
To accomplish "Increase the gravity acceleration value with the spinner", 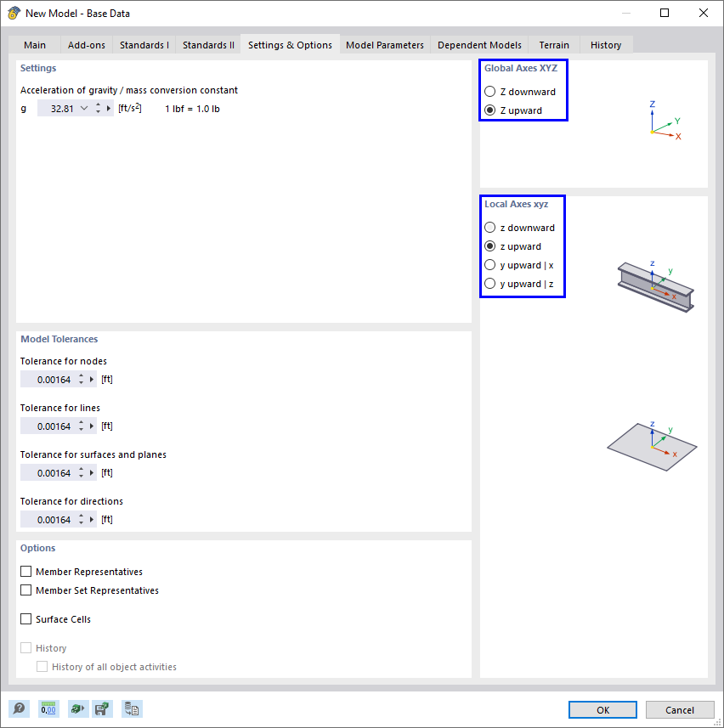I will click(98, 105).
